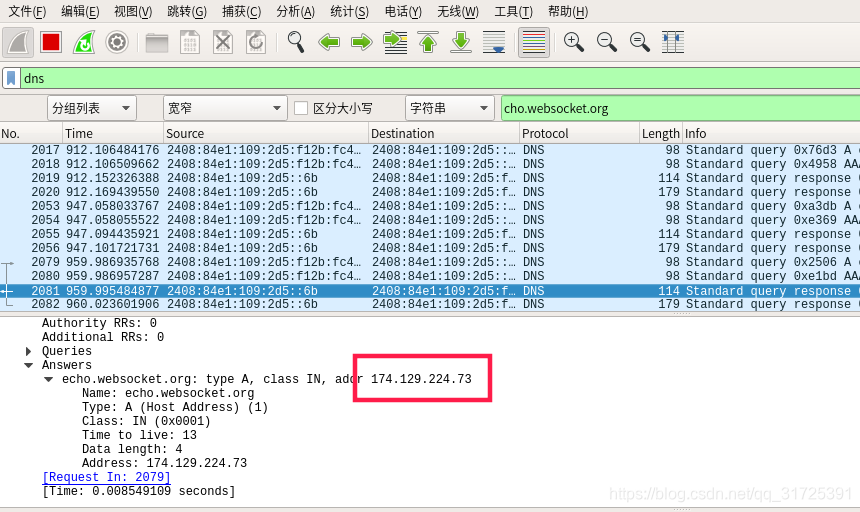
Task: Reset text zoom to normal size
Action: pyautogui.click(x=640, y=42)
